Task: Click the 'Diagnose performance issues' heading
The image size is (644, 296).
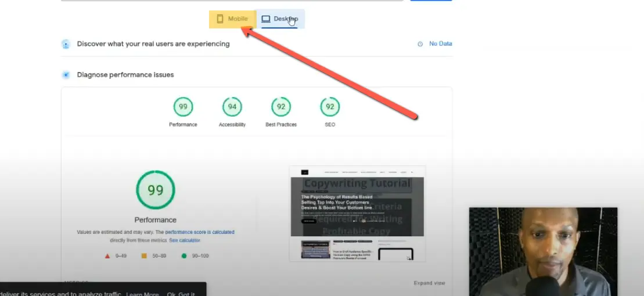Action: tap(125, 75)
